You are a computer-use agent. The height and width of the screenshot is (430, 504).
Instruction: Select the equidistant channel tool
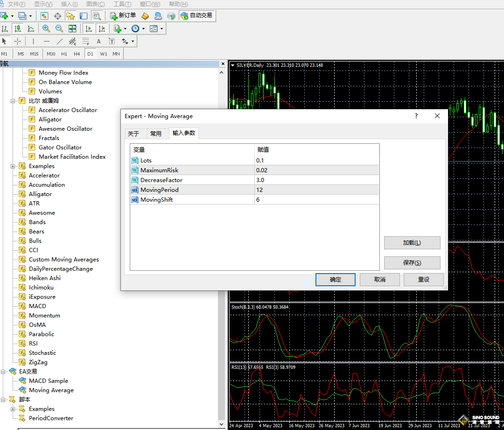click(72, 41)
